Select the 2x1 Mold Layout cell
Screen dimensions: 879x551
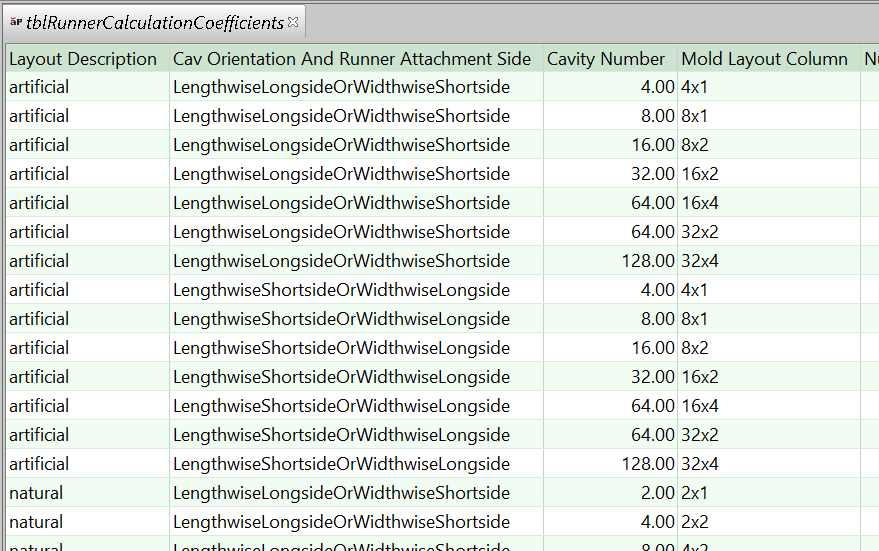pos(695,493)
